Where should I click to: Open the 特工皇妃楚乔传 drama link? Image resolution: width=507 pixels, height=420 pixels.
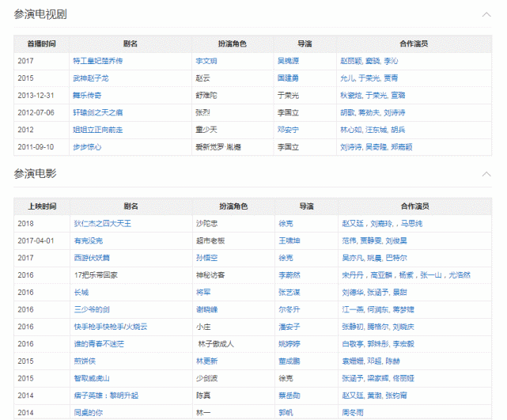pos(97,61)
